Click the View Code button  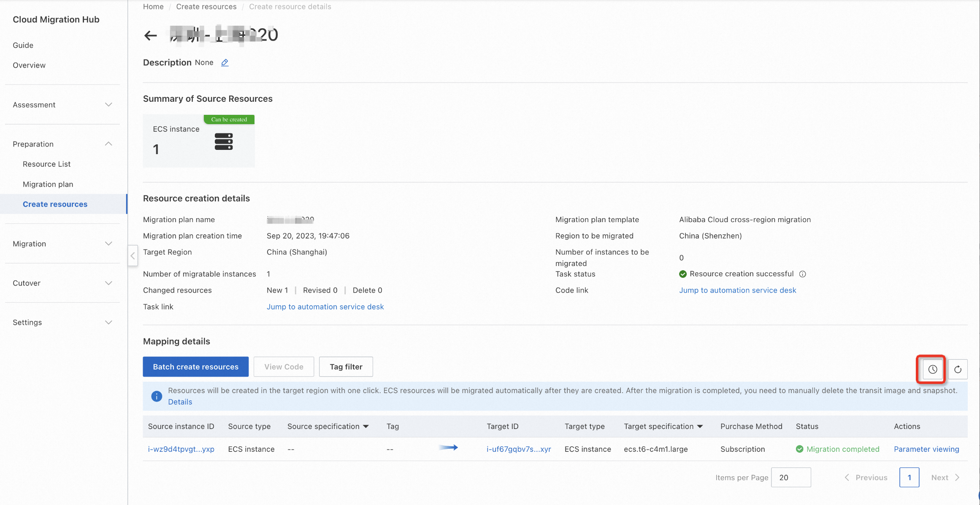(284, 367)
